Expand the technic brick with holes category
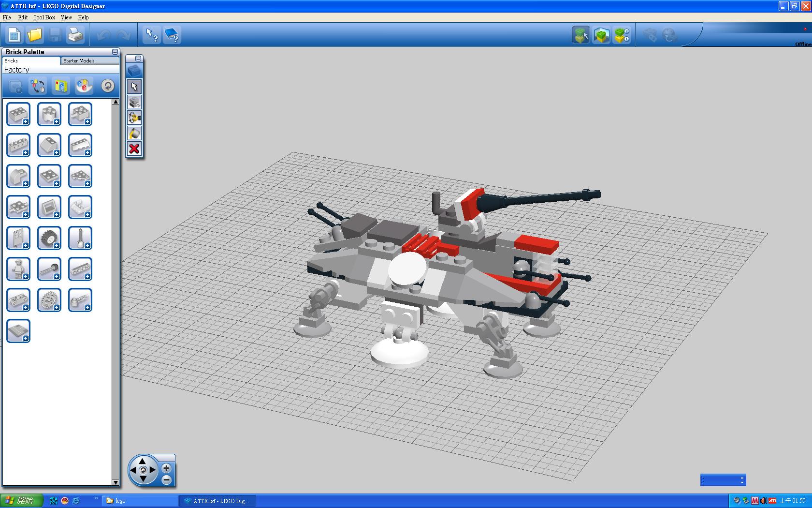Image resolution: width=812 pixels, height=508 pixels. point(18,145)
